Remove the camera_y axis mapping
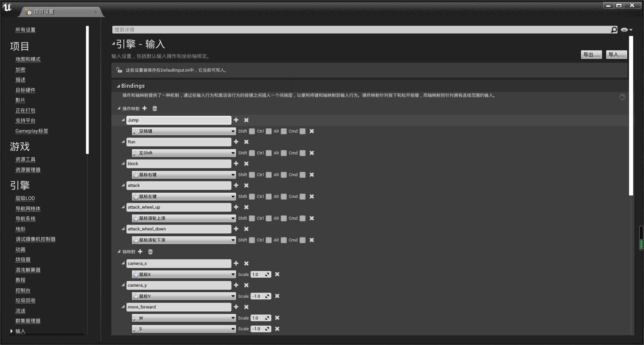The height and width of the screenshot is (345, 644). tap(246, 285)
